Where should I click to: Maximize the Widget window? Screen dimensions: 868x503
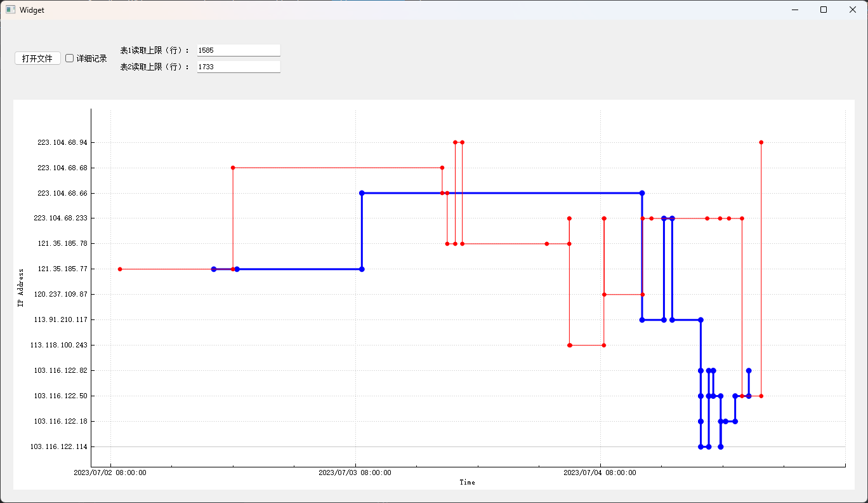click(824, 10)
